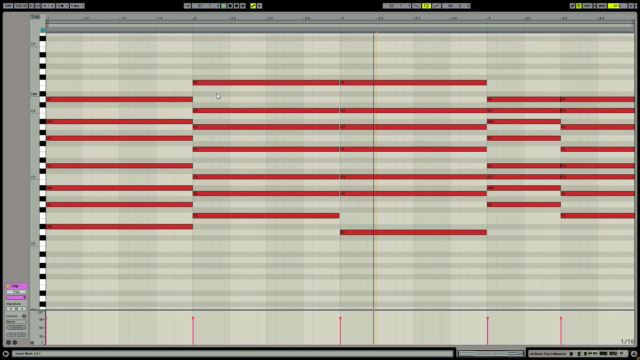This screenshot has height=360, width=640.
Task: Click the groove Commit button
Action: tap(16, 327)
